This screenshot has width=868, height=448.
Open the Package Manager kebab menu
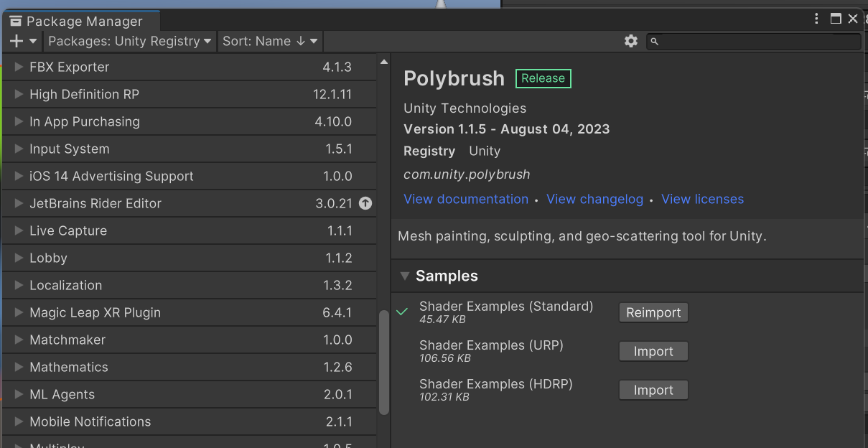(817, 19)
